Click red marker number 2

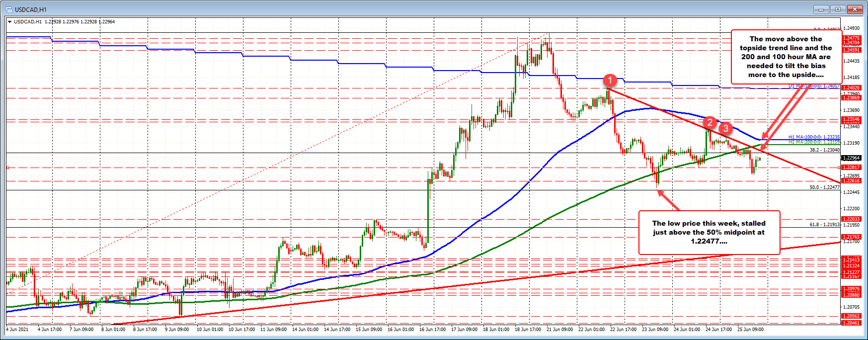tap(710, 122)
